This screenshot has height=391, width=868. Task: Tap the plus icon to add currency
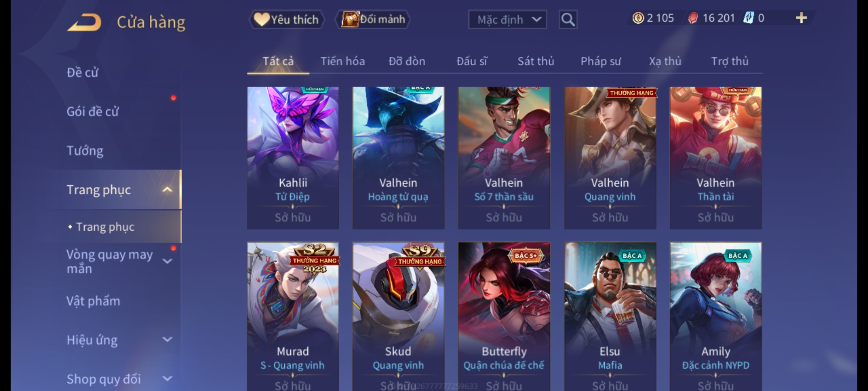click(801, 18)
